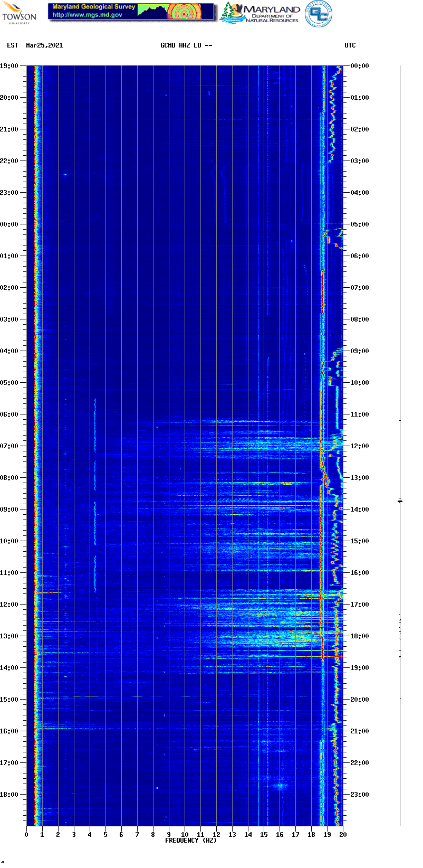This screenshot has width=423, height=868.
Task: Click the concentric seismic rings graphic in banner
Action: (184, 12)
